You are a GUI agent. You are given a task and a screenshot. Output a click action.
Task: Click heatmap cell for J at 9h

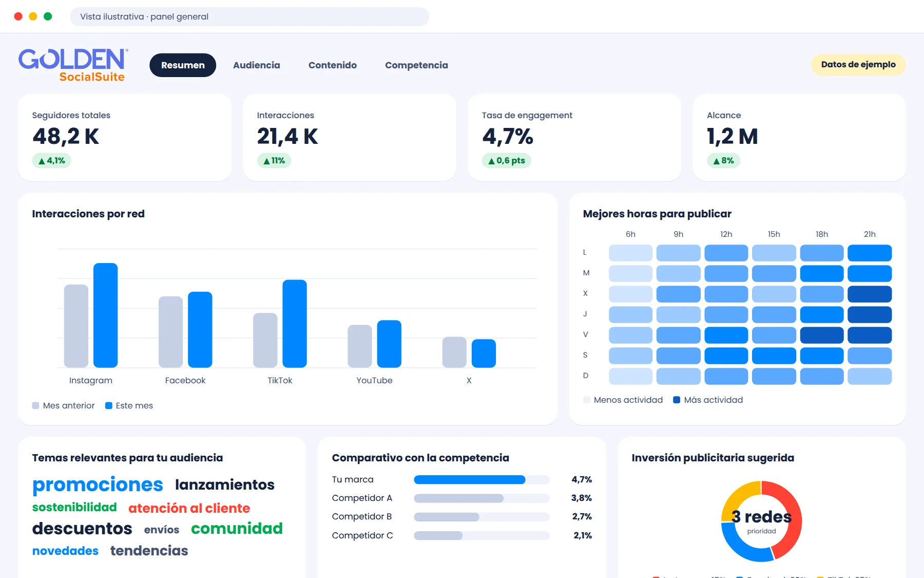pyautogui.click(x=679, y=314)
